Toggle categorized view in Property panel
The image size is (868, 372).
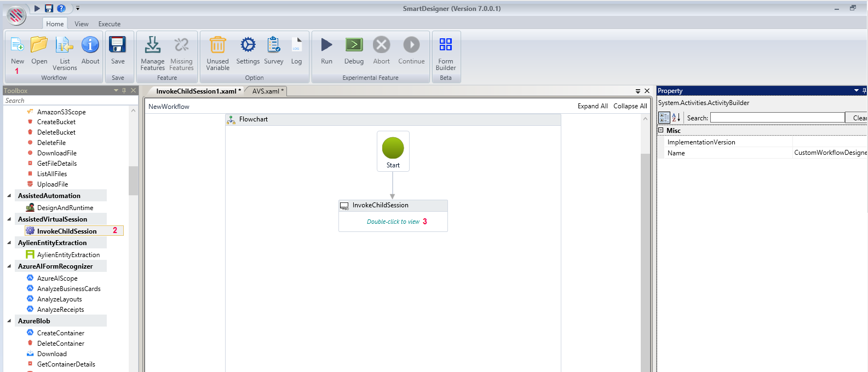coord(664,118)
